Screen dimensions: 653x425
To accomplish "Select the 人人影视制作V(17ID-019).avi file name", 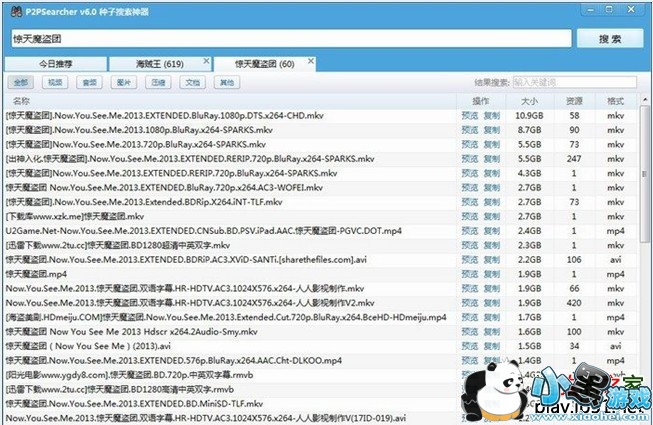I will tap(206, 418).
